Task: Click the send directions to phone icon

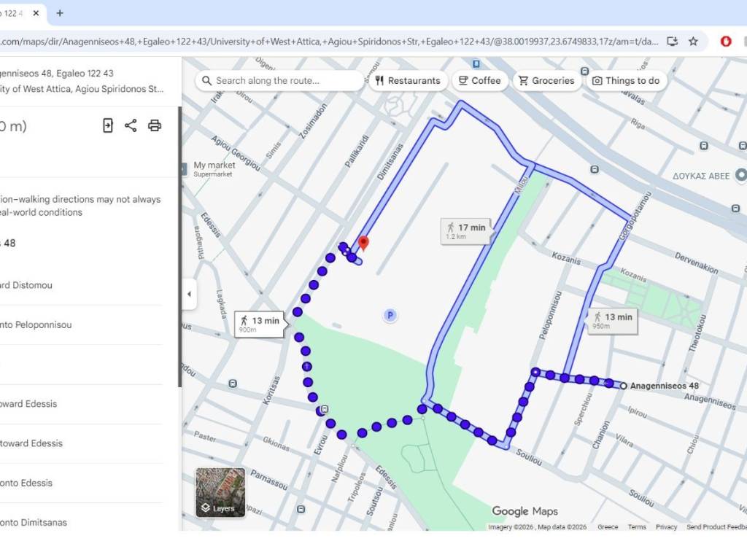Action: point(108,125)
